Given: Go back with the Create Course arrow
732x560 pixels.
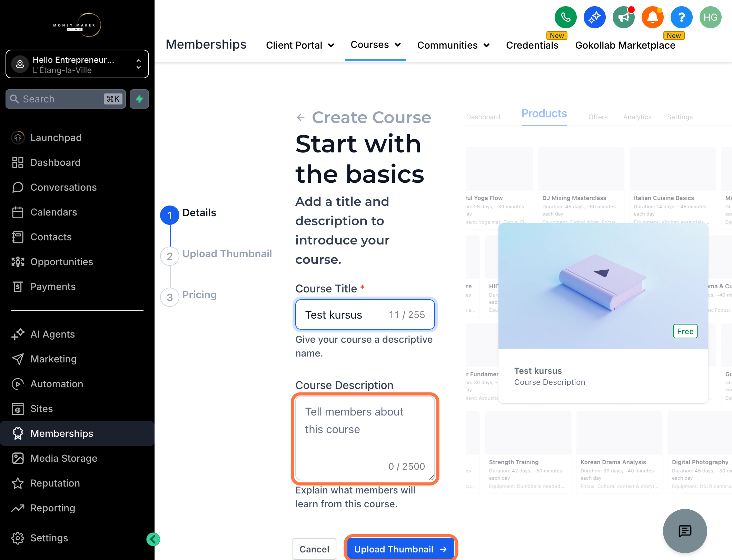Looking at the screenshot, I should tap(301, 118).
